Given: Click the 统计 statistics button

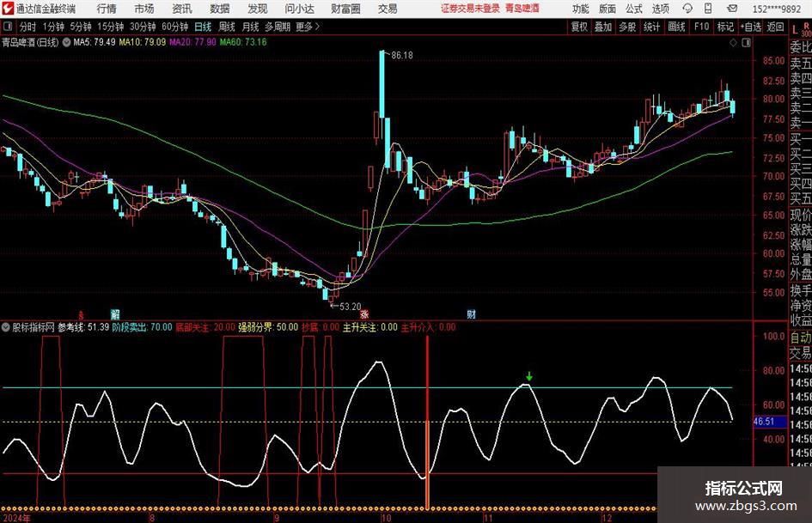Looking at the screenshot, I should [651, 27].
